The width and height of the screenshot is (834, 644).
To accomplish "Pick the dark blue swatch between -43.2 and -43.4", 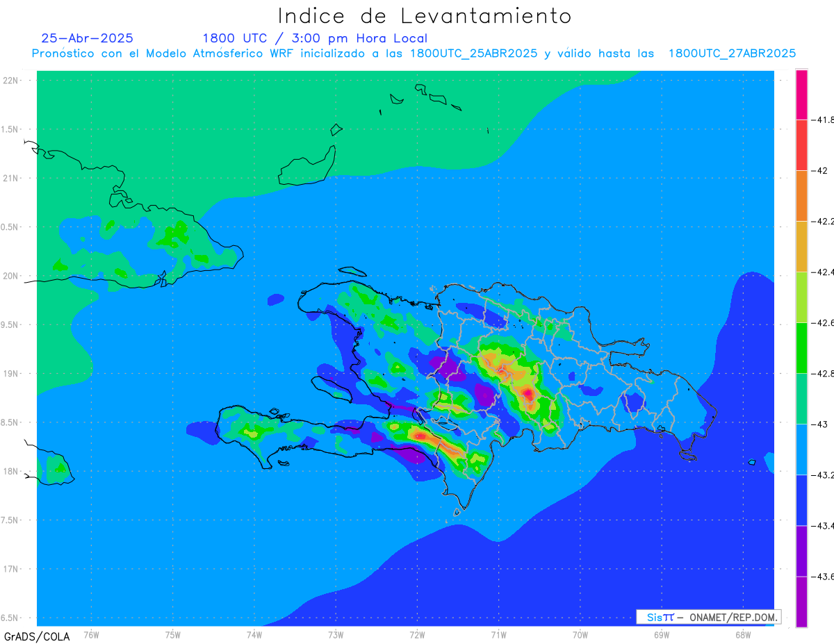I will [x=801, y=500].
